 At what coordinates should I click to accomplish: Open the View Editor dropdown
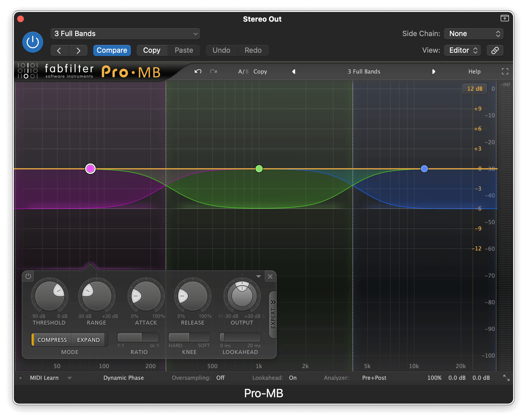click(x=462, y=50)
